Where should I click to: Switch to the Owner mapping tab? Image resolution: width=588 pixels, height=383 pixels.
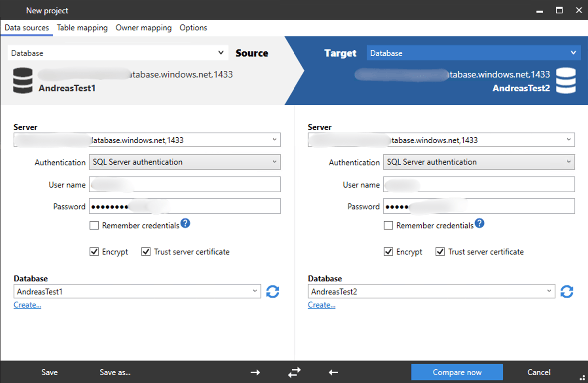pyautogui.click(x=144, y=28)
